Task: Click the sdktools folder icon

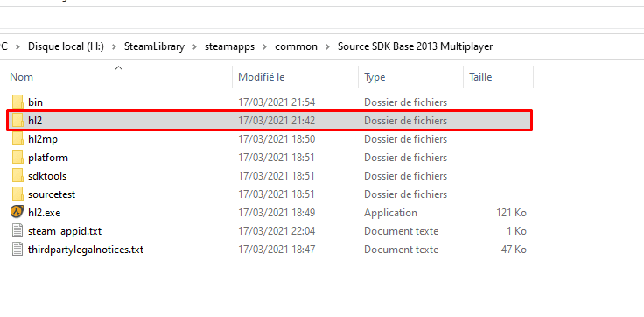Action: [x=17, y=175]
